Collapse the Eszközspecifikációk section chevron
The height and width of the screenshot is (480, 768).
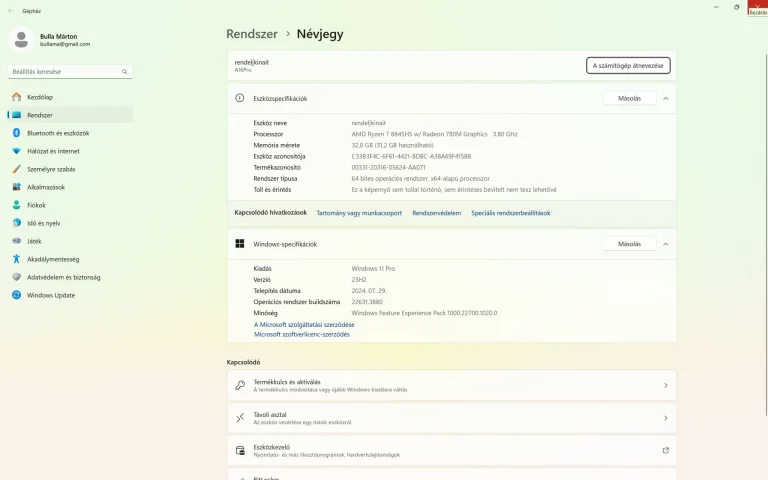[x=666, y=98]
